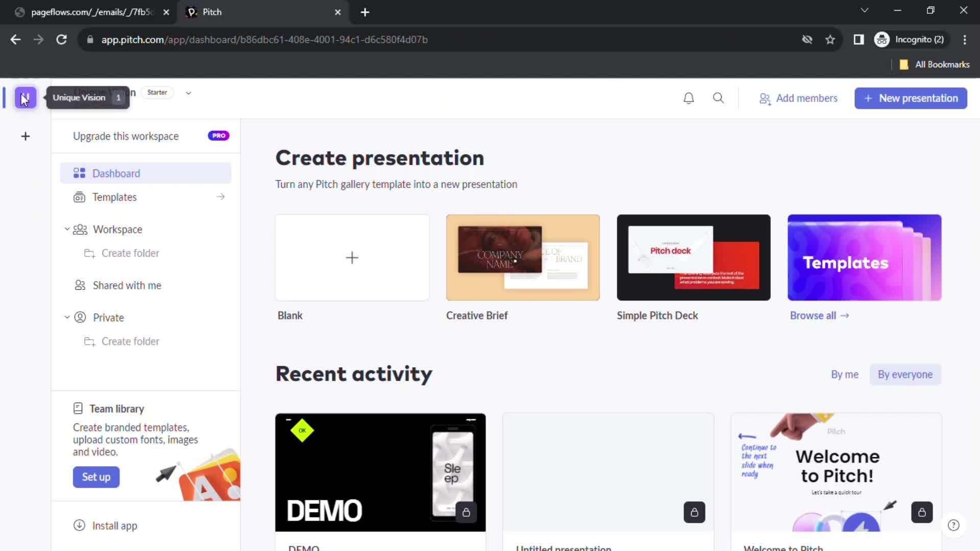The height and width of the screenshot is (551, 980).
Task: Click the Private section icon
Action: [x=81, y=317]
